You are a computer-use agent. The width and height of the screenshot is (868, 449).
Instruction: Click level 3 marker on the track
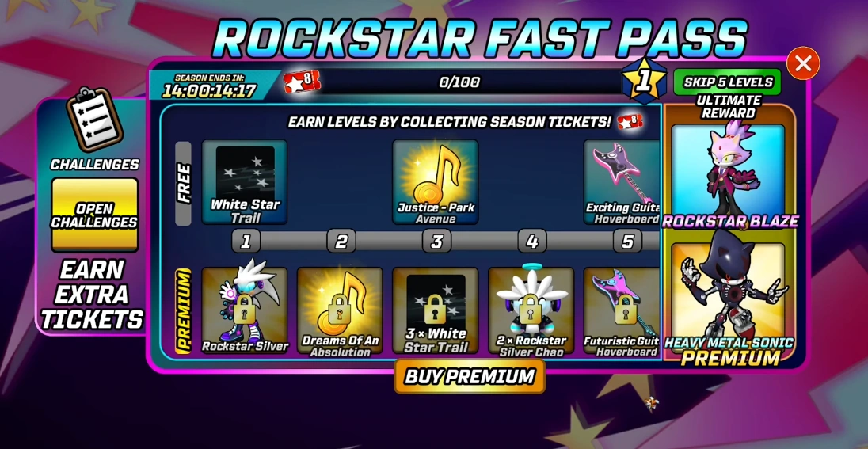pyautogui.click(x=436, y=242)
